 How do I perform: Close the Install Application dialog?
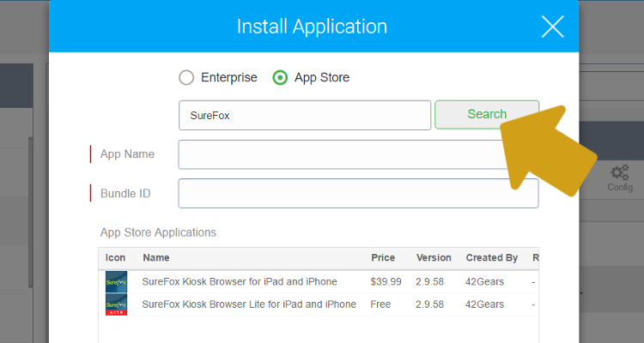click(552, 27)
